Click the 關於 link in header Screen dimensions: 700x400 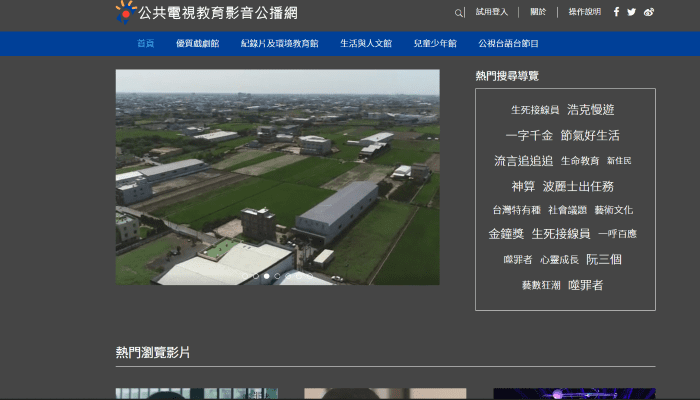tap(538, 12)
